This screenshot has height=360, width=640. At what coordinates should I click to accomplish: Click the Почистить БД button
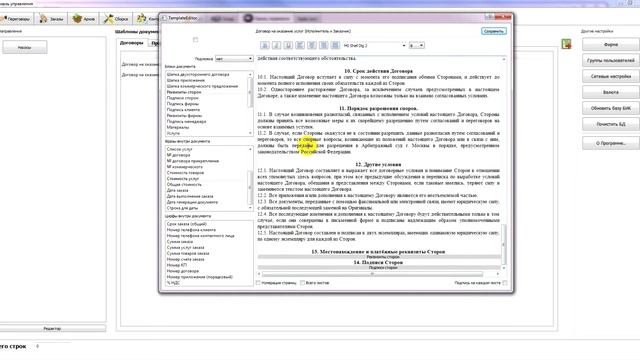point(611,124)
